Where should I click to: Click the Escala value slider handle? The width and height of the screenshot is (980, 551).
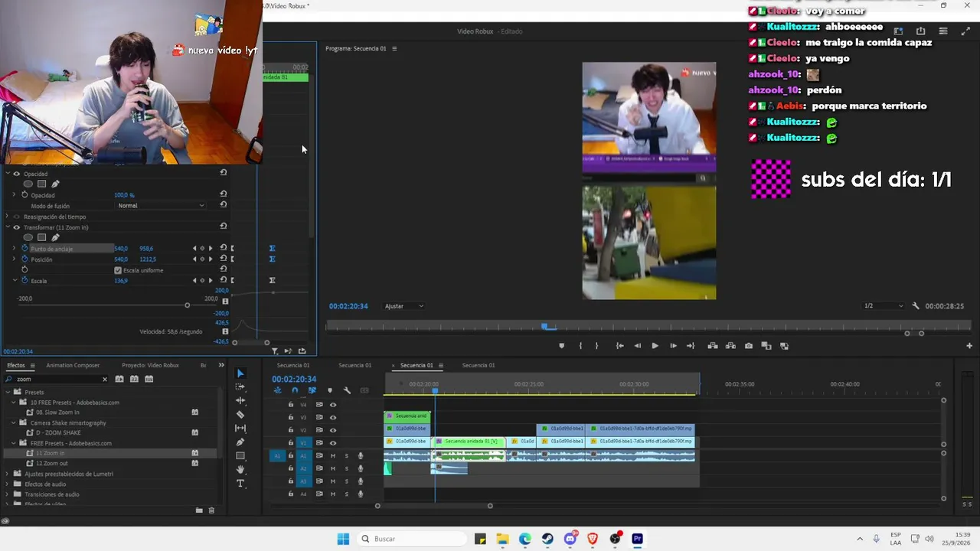[x=187, y=305]
